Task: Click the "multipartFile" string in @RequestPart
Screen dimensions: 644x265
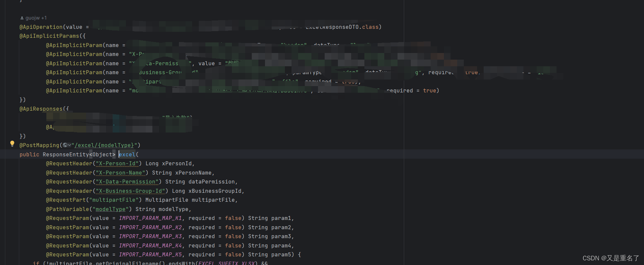Action: (114, 200)
